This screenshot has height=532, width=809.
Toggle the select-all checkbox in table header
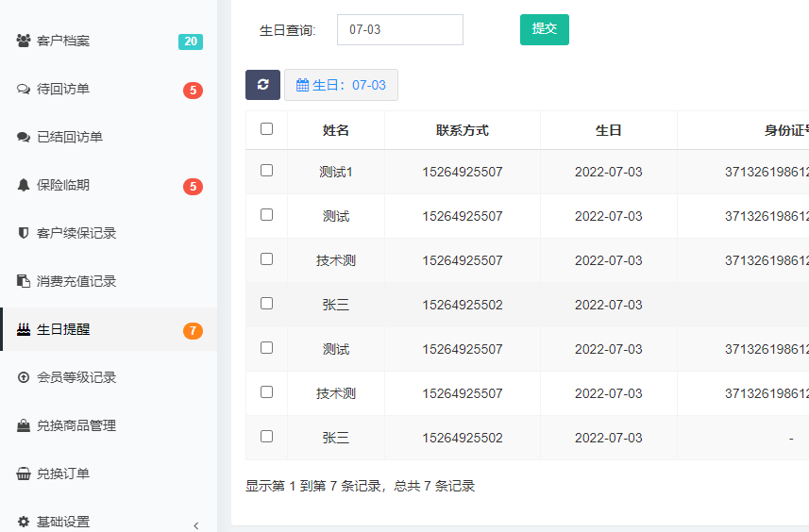point(266,129)
